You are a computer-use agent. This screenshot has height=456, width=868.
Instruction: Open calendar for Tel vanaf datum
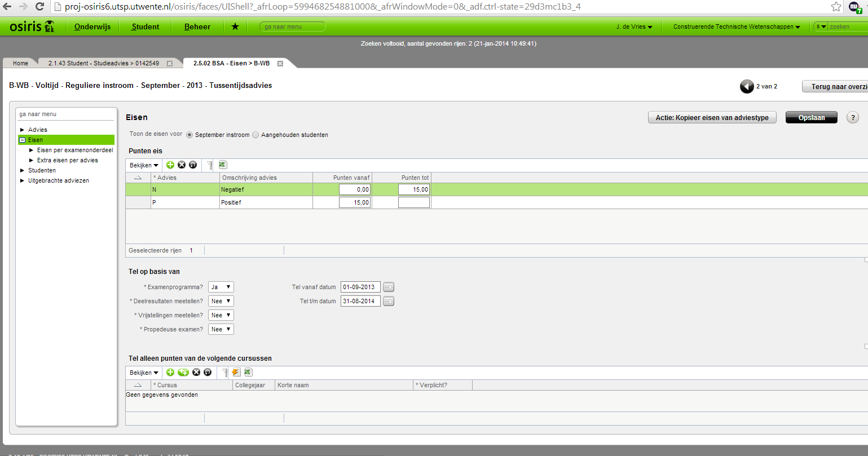pos(389,287)
